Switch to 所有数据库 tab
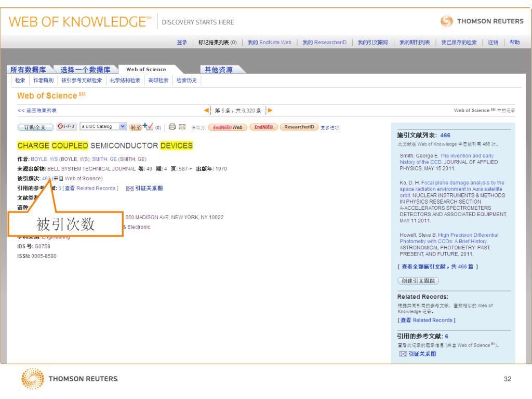532x399 pixels. (28, 70)
